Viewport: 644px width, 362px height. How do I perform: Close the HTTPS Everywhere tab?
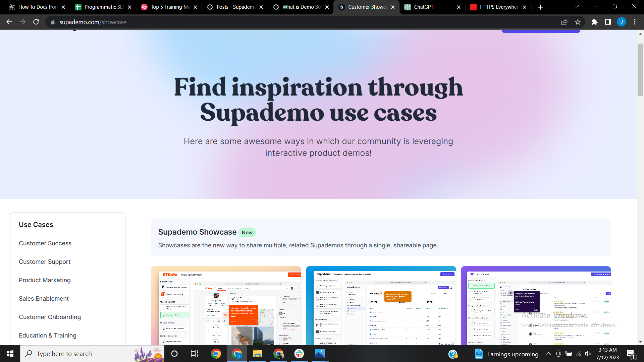(x=525, y=7)
